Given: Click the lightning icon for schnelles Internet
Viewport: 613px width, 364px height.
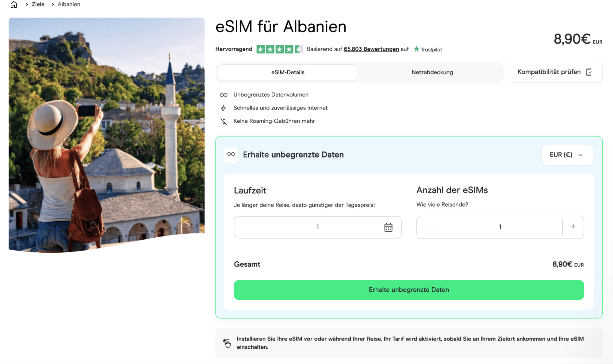Looking at the screenshot, I should point(224,108).
